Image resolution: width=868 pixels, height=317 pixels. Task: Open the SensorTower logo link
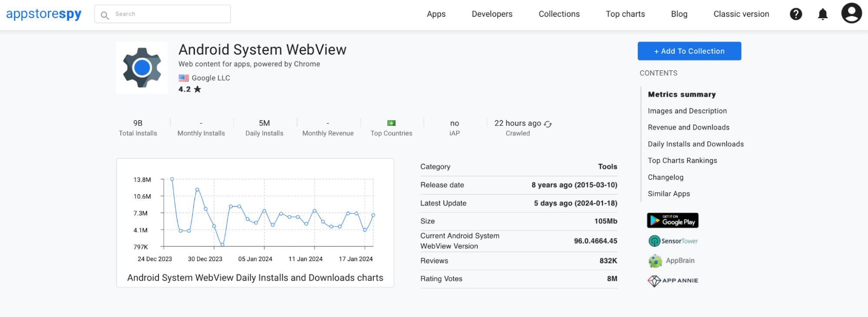pos(673,241)
